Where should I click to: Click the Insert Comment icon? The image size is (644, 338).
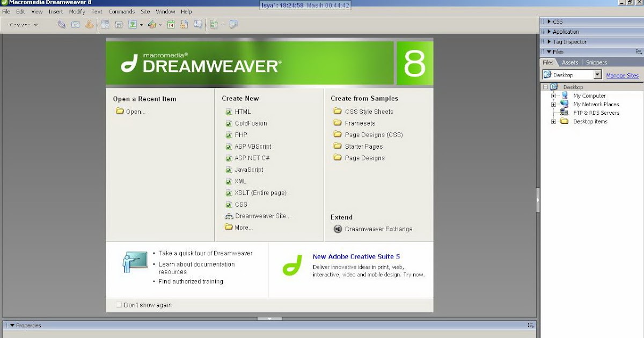point(198,25)
